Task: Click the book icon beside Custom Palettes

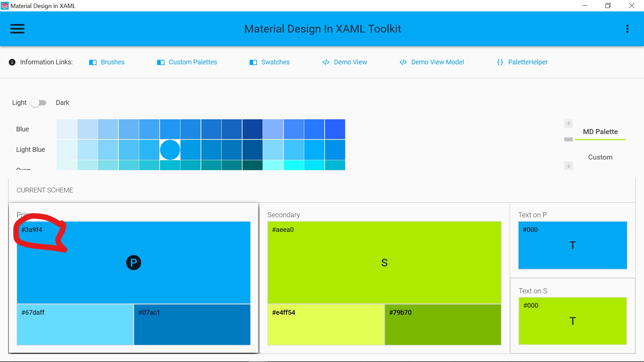Action: click(x=161, y=62)
